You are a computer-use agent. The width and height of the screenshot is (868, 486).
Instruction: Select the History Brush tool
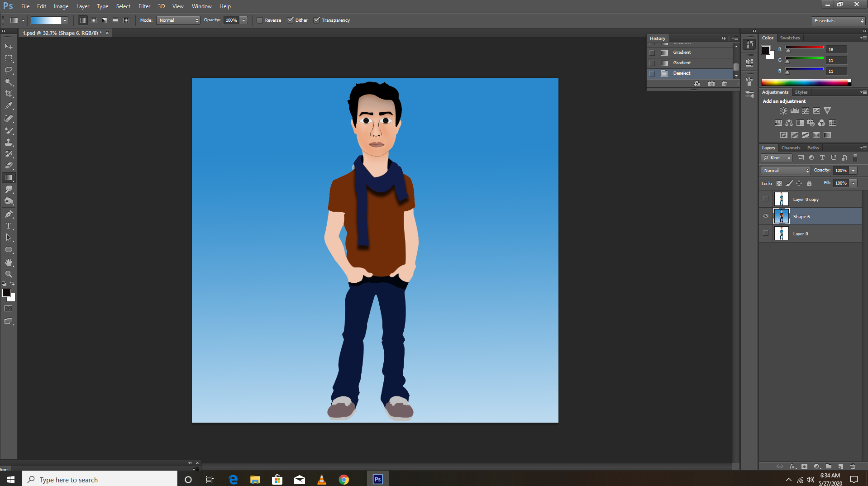click(x=9, y=154)
